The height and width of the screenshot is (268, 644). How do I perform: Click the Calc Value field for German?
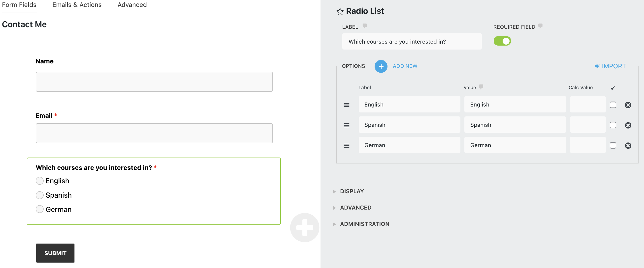[587, 145]
